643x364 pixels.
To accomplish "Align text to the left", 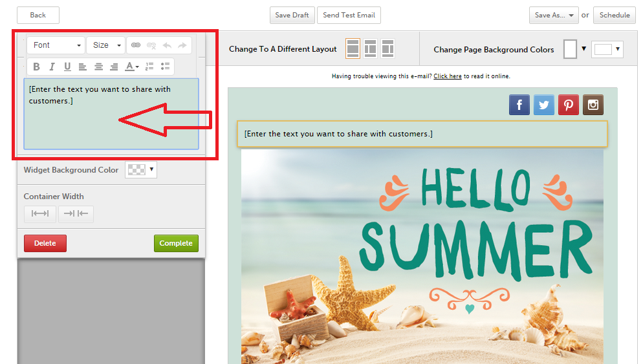I will coord(82,67).
